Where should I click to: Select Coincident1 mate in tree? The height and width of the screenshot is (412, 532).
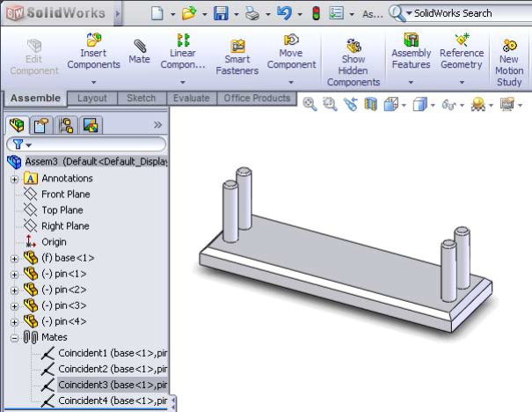tap(112, 353)
